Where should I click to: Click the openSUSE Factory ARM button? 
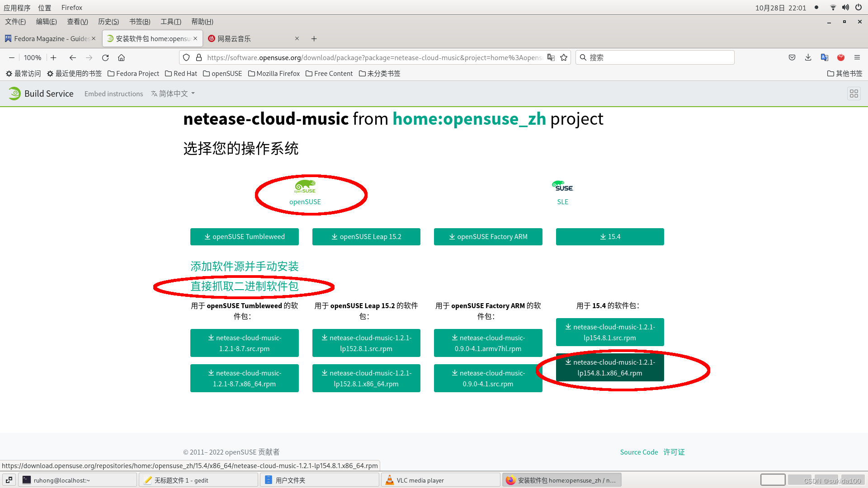click(x=488, y=237)
